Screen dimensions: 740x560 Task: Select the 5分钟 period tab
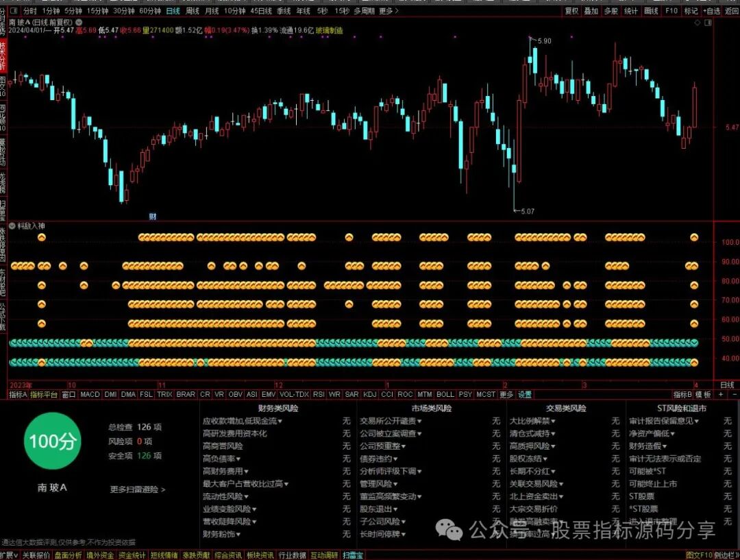tap(73, 10)
